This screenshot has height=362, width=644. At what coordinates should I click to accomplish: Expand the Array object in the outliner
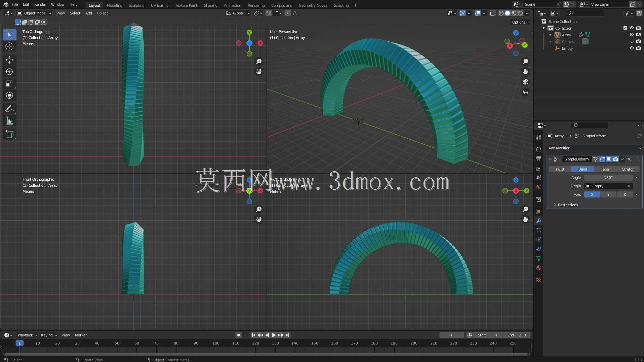[550, 35]
